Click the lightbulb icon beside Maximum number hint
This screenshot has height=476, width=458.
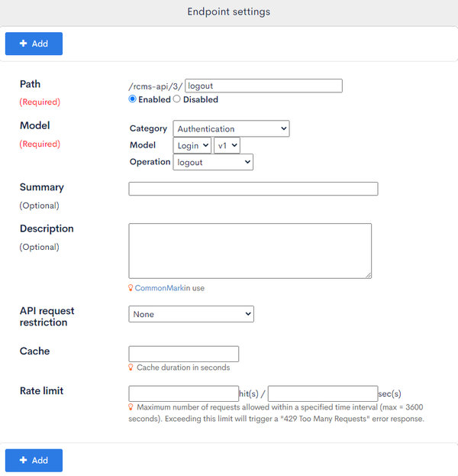tap(131, 407)
